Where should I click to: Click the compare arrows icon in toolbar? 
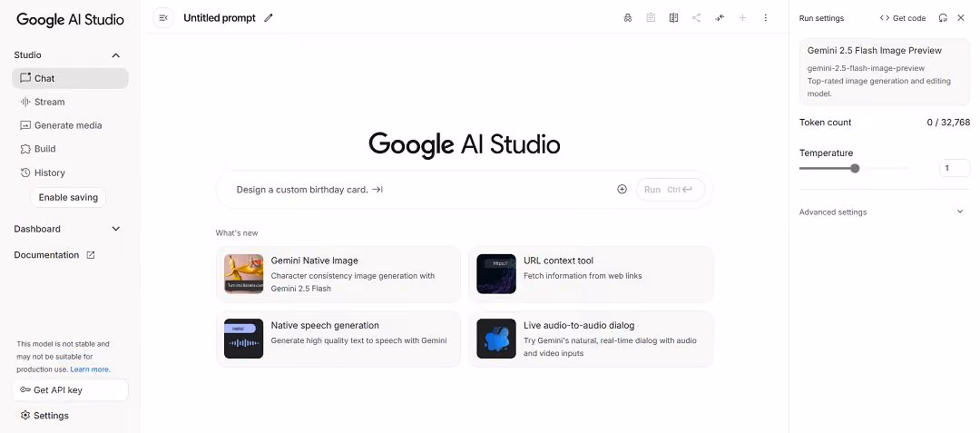(x=720, y=18)
